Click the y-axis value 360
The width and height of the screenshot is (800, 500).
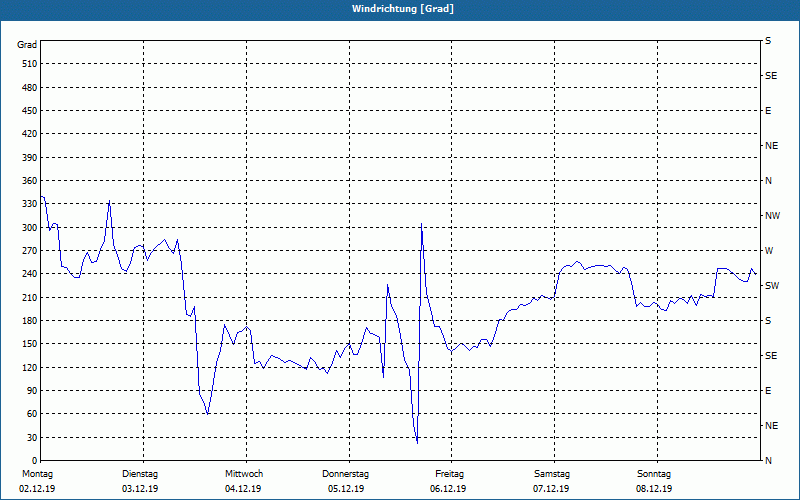pos(30,181)
